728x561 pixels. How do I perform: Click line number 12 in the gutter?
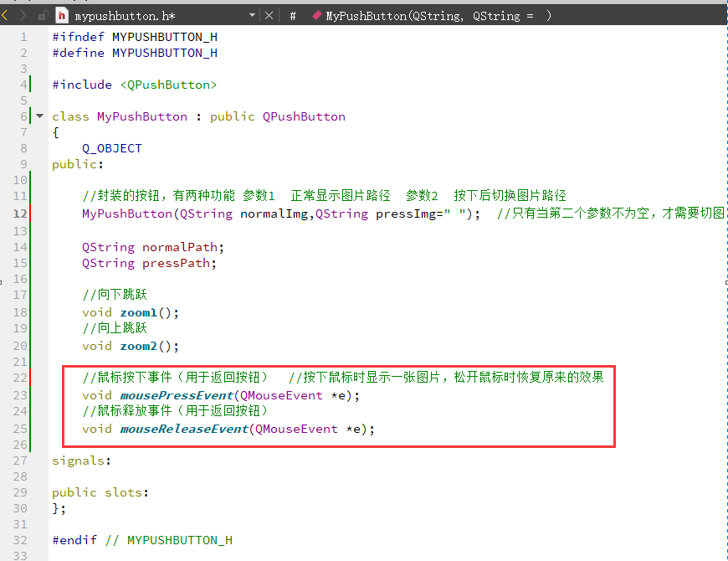click(20, 214)
